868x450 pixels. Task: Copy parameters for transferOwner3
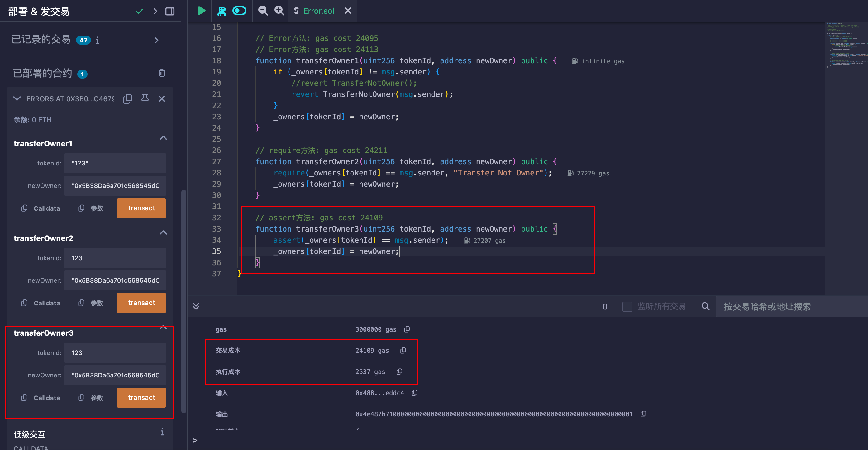click(90, 398)
